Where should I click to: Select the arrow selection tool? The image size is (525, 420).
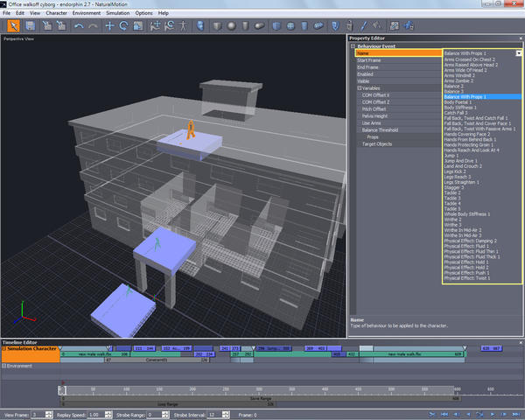point(13,26)
